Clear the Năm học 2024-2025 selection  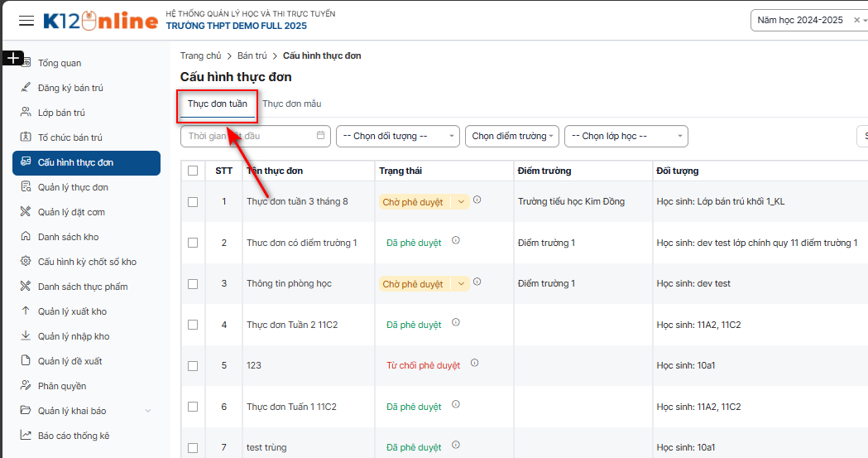pos(856,21)
